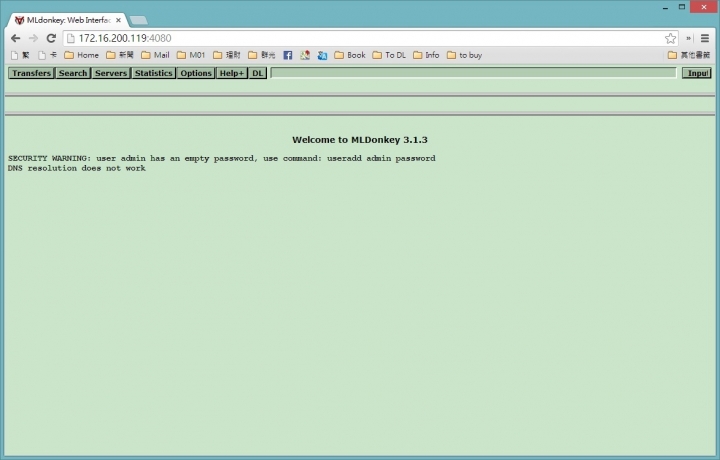720x460 pixels.
Task: Open the 群光 bookmark folder
Action: coord(262,55)
